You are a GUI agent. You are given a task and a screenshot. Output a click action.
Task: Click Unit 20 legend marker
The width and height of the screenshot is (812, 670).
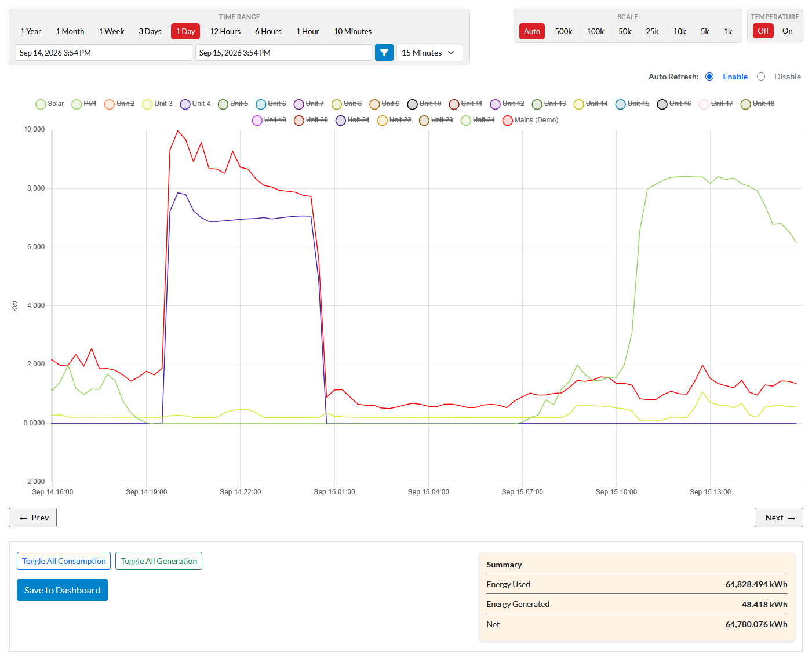299,121
